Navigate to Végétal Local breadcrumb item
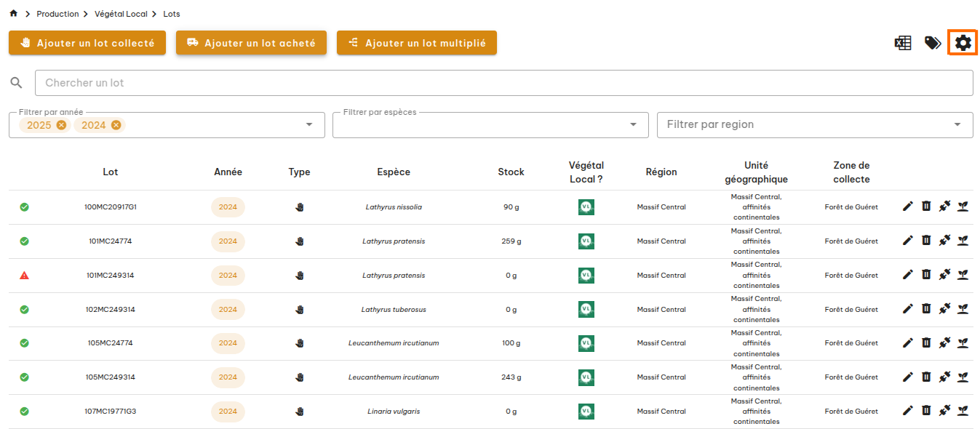 click(x=121, y=14)
